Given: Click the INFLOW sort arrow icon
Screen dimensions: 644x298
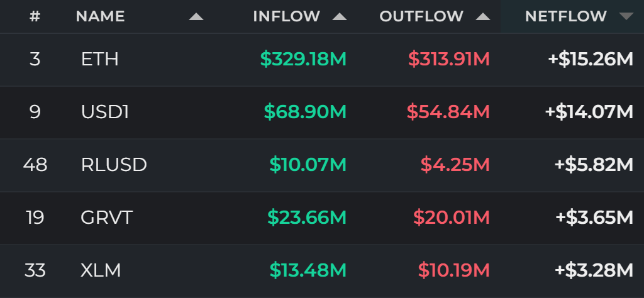Looking at the screenshot, I should 339,16.
